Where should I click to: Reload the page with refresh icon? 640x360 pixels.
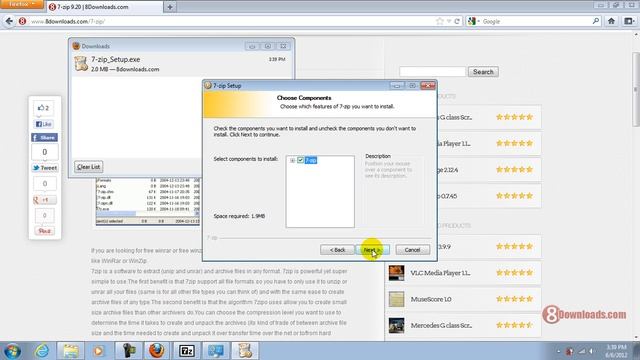tap(457, 21)
